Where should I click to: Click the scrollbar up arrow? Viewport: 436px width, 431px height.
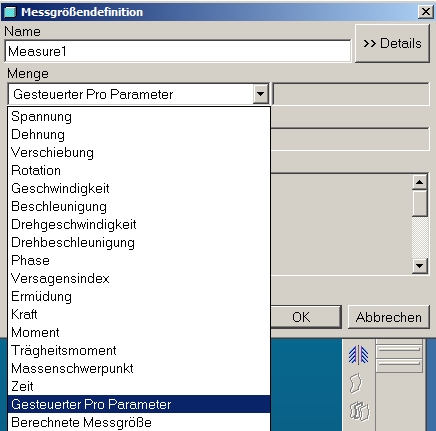tap(420, 182)
